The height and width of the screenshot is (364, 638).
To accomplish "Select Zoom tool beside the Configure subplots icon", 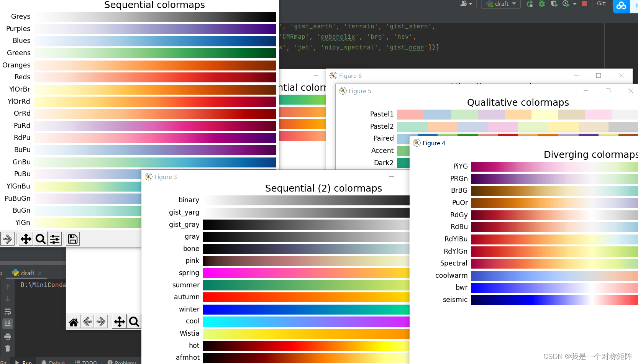I will [x=40, y=239].
